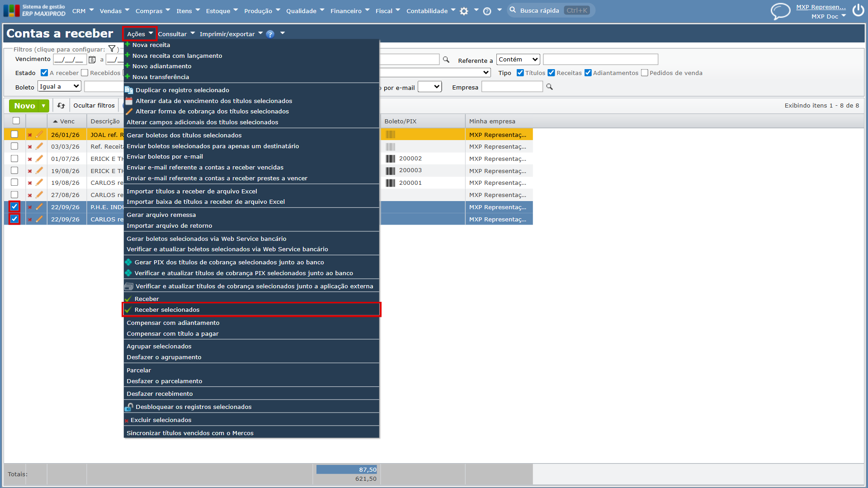This screenshot has height=488, width=868.
Task: Click the Ocultar filtros button
Action: (94, 106)
